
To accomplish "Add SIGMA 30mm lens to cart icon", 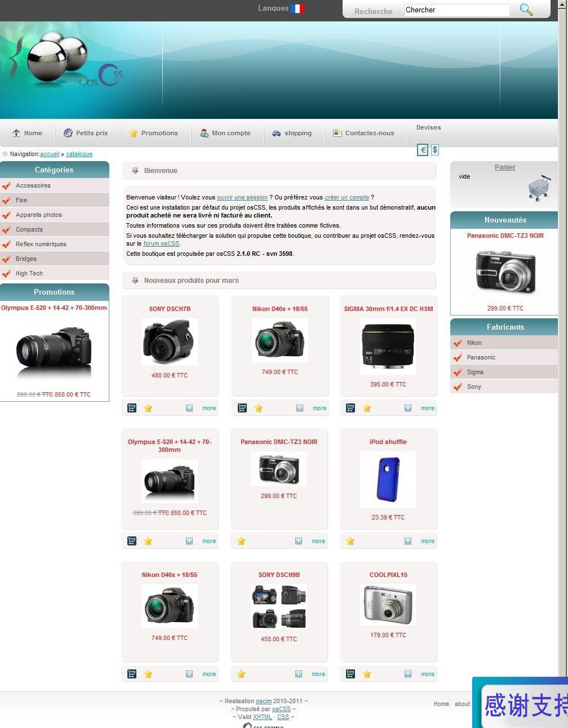I will [350, 408].
